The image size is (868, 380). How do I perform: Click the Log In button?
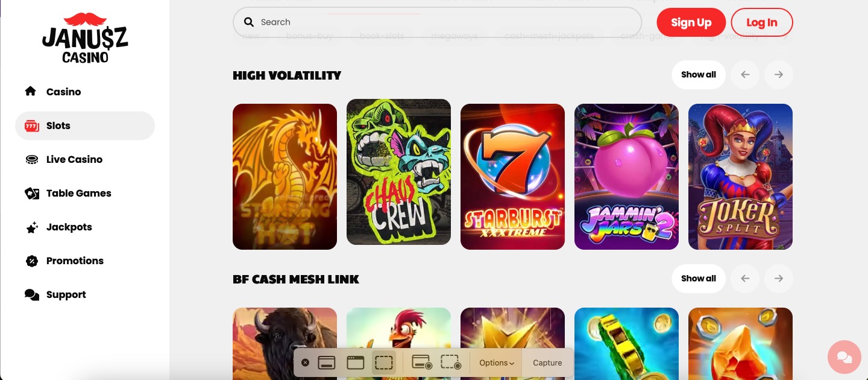click(x=762, y=22)
